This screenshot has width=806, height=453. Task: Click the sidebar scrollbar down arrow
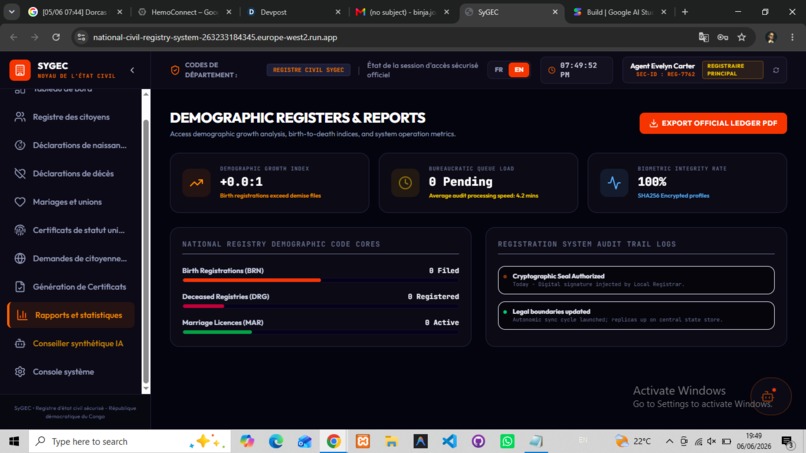pyautogui.click(x=146, y=389)
